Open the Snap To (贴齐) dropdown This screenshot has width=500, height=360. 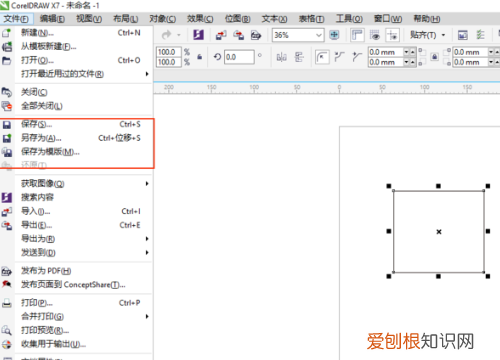[428, 35]
